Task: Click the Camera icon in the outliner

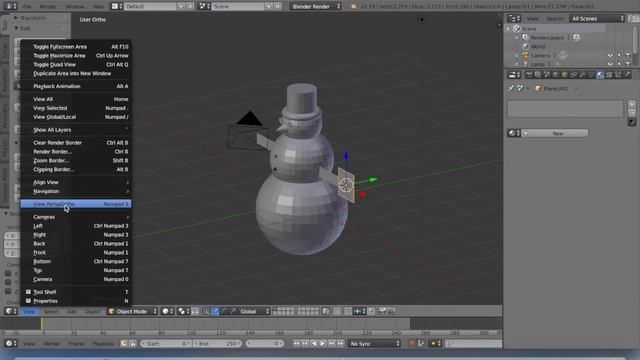Action: coord(526,55)
